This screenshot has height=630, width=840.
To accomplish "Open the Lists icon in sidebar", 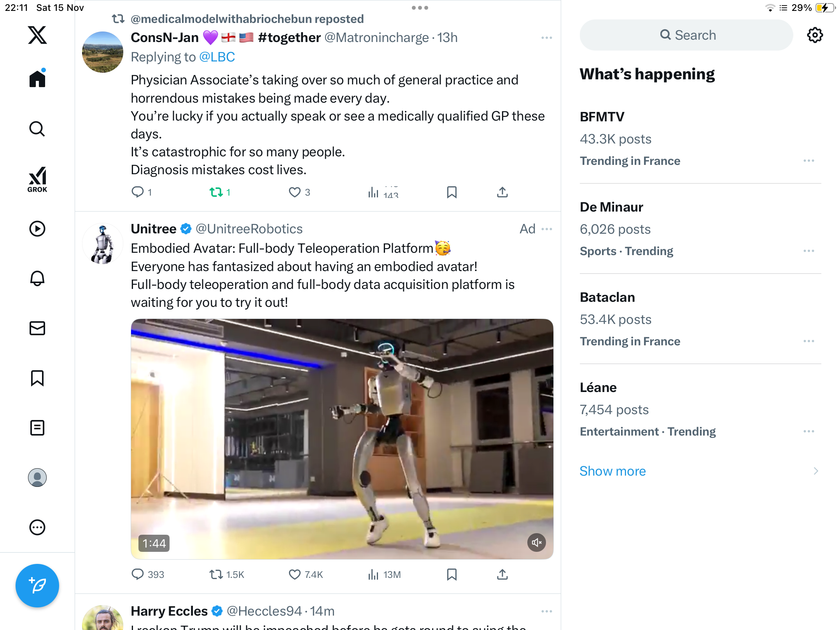I will (37, 428).
